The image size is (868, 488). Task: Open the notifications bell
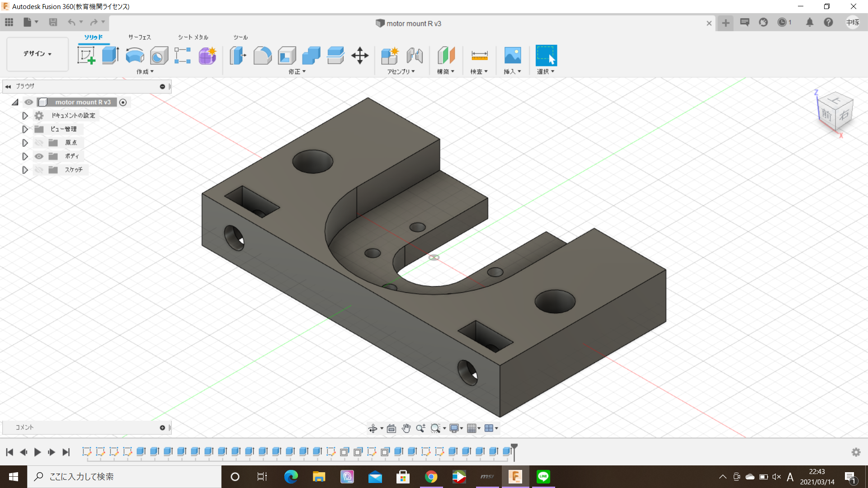coord(810,22)
